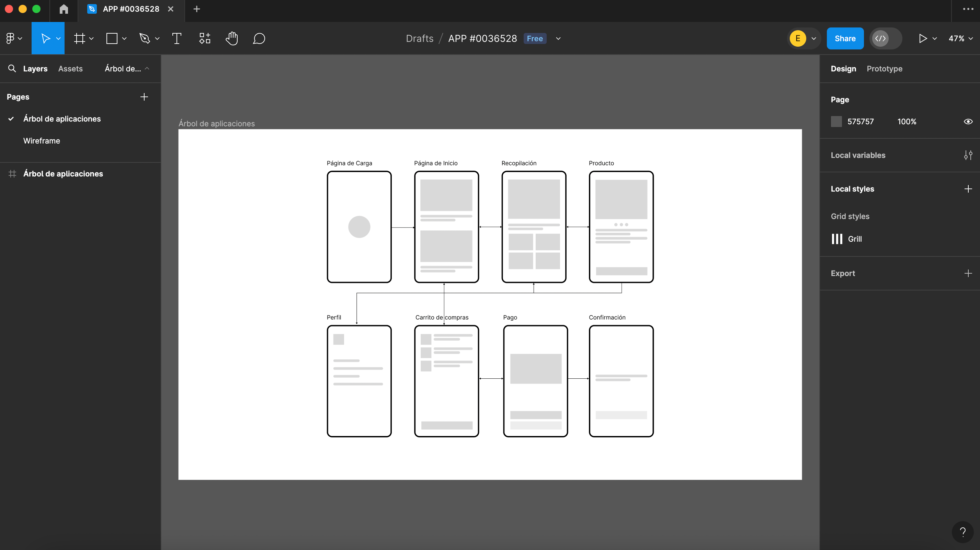Image resolution: width=980 pixels, height=550 pixels.
Task: Click the Grill grid style name
Action: (854, 239)
